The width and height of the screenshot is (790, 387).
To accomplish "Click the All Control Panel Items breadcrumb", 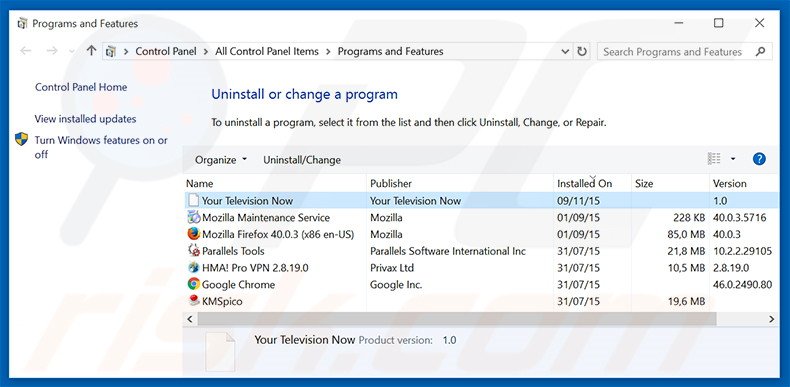I will [x=267, y=51].
